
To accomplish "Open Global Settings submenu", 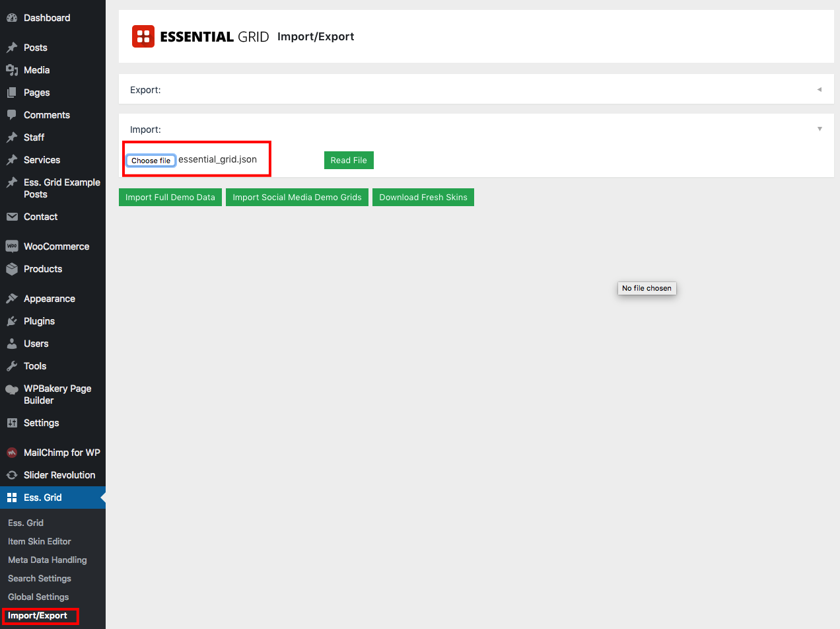I will click(x=38, y=597).
